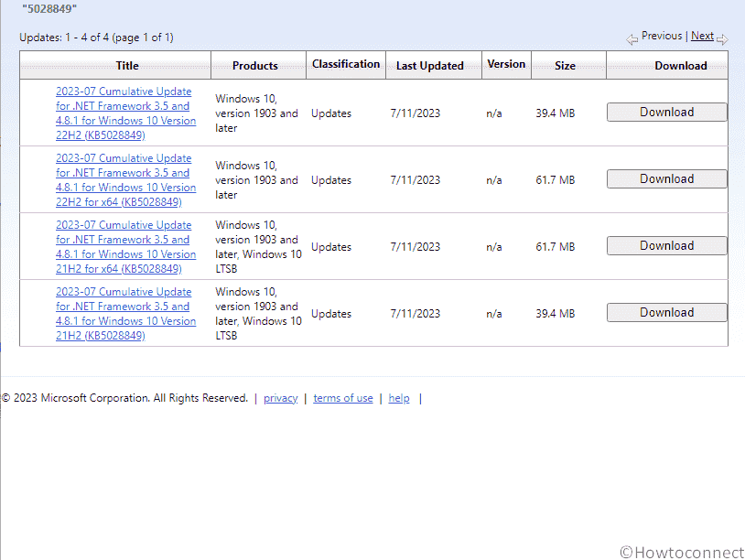Open the 22H2 for x64 update title link
Image resolution: width=745 pixels, height=560 pixels.
coord(125,180)
